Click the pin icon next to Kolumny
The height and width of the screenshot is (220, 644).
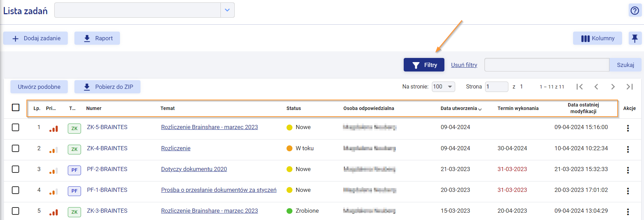pyautogui.click(x=635, y=38)
